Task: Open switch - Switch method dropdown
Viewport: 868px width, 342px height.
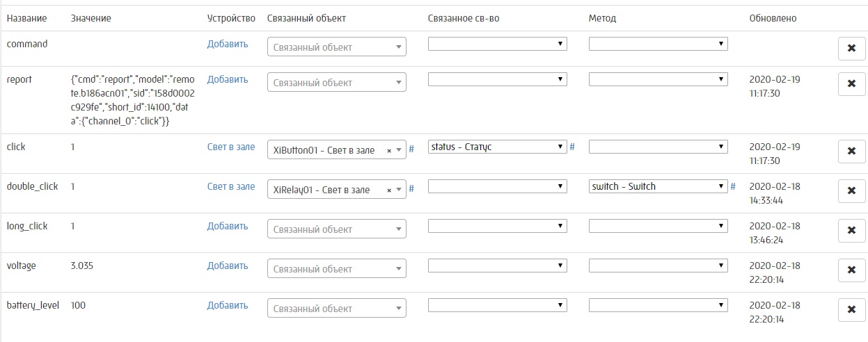Action: click(x=658, y=186)
